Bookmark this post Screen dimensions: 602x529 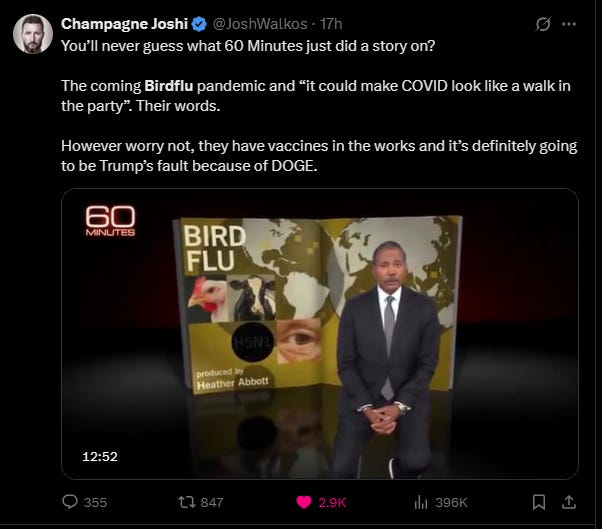coord(539,502)
